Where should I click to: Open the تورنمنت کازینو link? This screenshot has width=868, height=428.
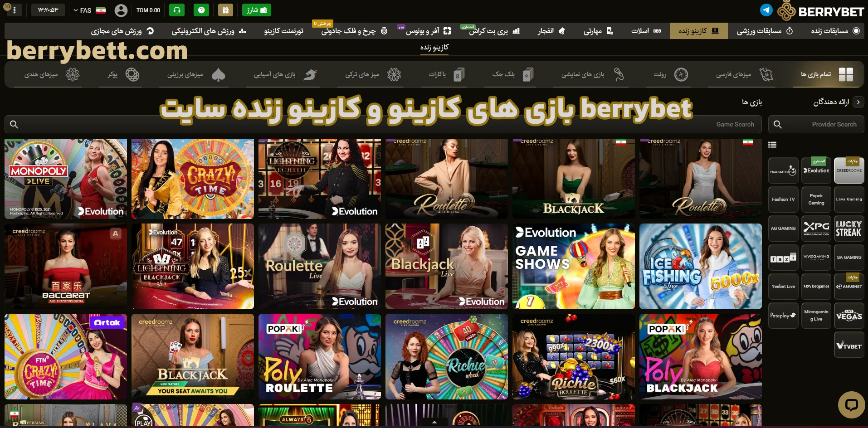tap(283, 31)
